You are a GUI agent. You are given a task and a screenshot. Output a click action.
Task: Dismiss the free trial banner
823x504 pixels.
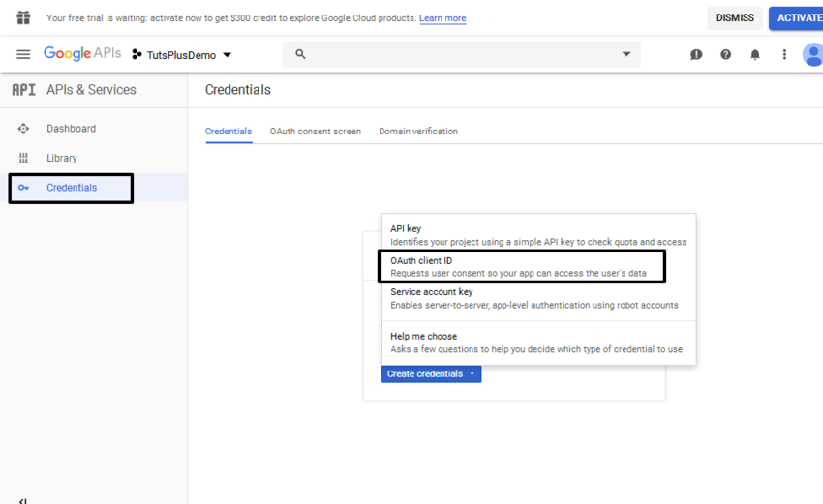734,18
